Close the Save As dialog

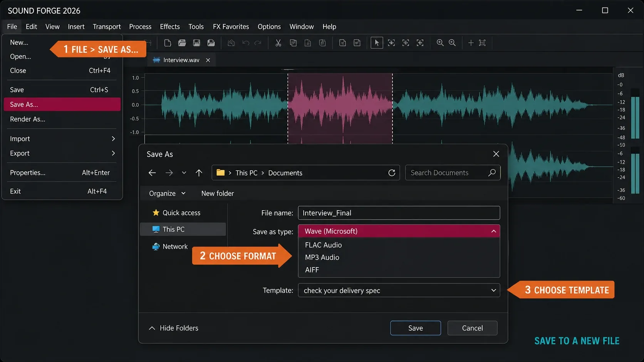[496, 154]
